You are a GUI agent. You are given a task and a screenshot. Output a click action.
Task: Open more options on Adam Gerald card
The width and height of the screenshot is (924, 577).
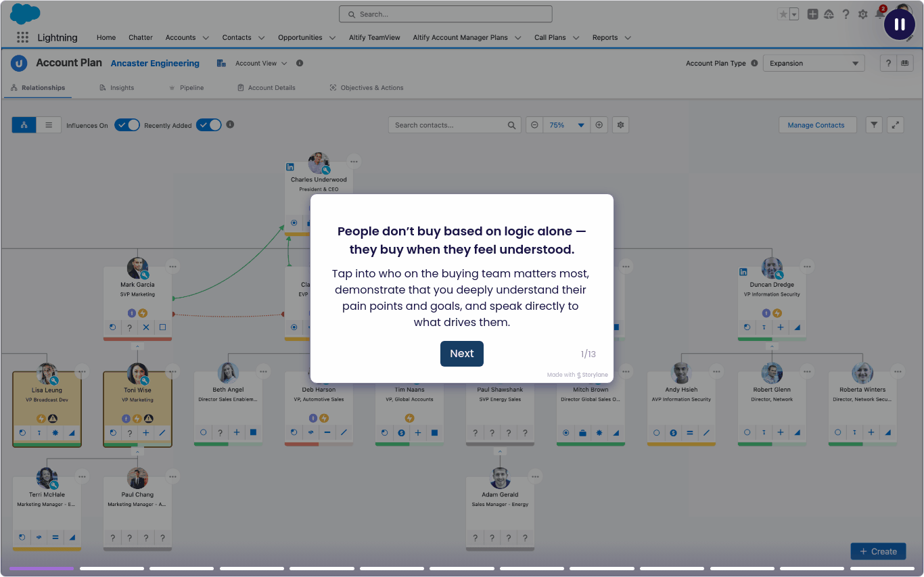click(x=536, y=477)
